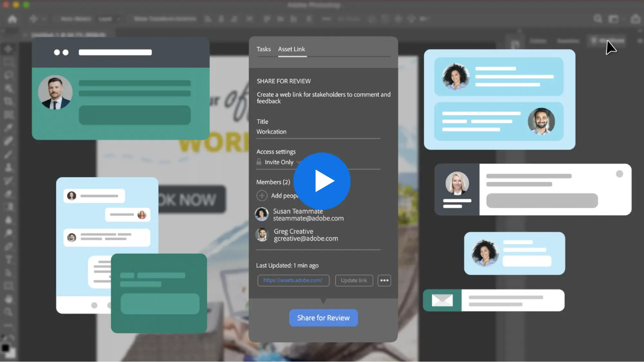Play the video with blue play button

(x=322, y=181)
